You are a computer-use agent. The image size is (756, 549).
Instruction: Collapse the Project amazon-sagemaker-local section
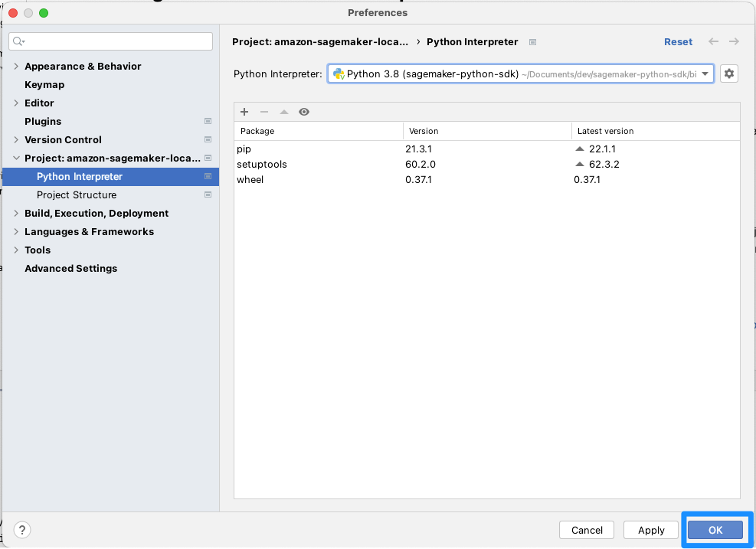(x=16, y=158)
